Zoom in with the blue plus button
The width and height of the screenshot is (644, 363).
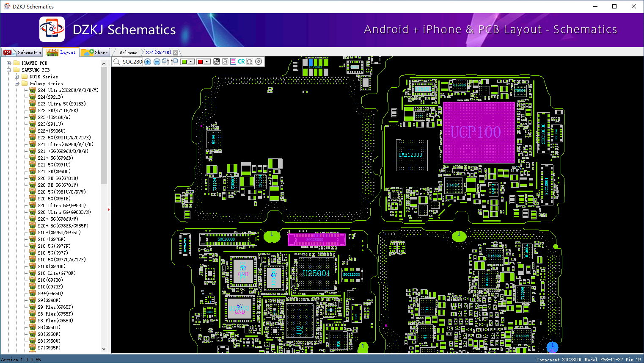pyautogui.click(x=148, y=62)
